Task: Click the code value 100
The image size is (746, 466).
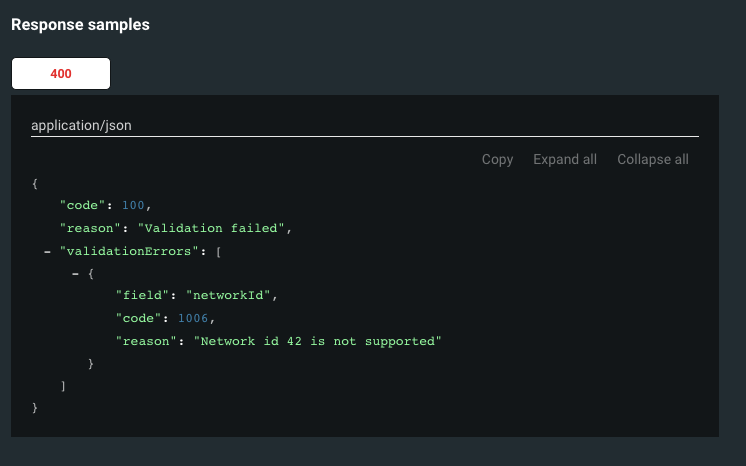Action: click(134, 205)
